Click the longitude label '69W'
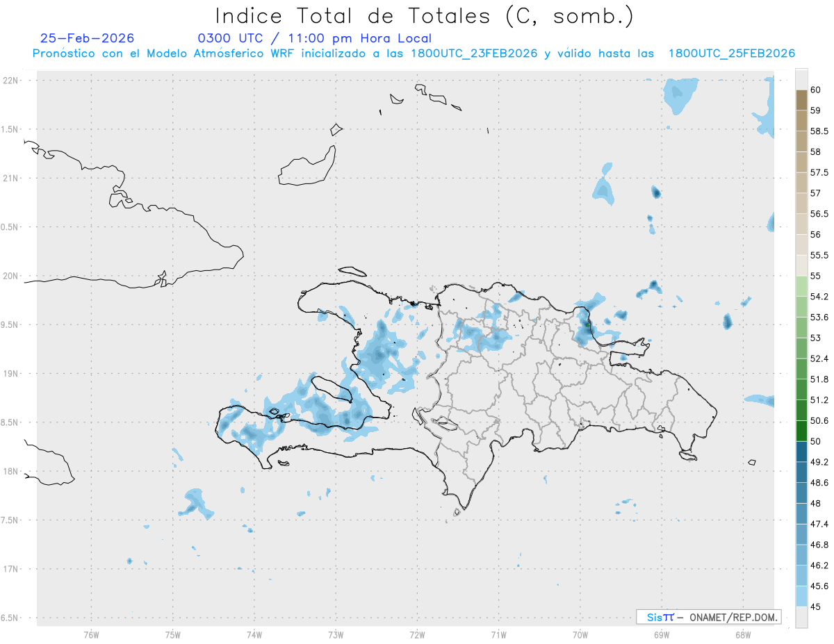 point(661,634)
